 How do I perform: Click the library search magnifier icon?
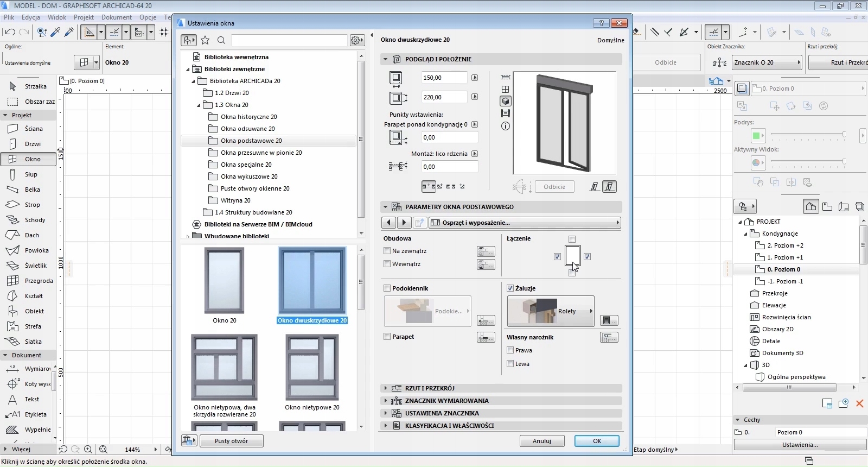point(221,40)
